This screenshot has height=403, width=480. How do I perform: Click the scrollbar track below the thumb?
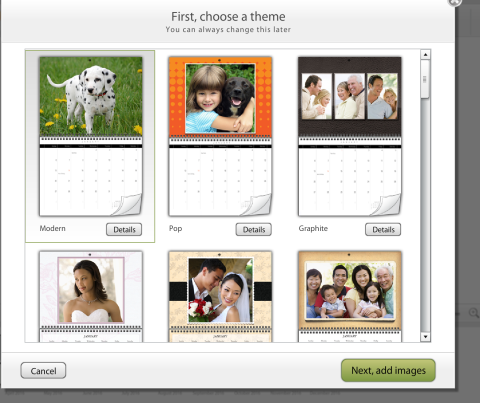425,215
